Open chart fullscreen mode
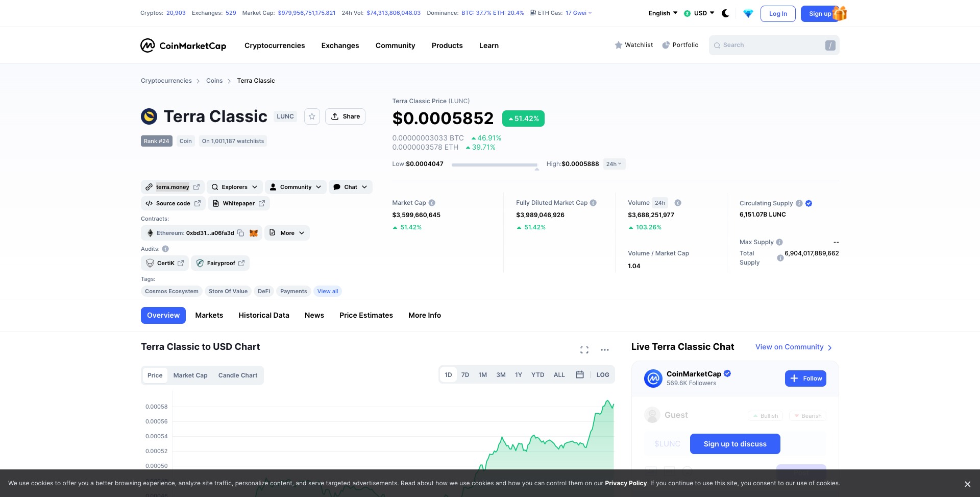 [584, 350]
